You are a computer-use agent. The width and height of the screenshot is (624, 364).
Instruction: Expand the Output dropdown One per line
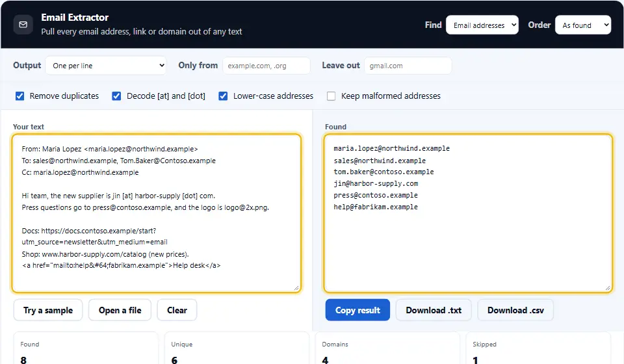106,66
